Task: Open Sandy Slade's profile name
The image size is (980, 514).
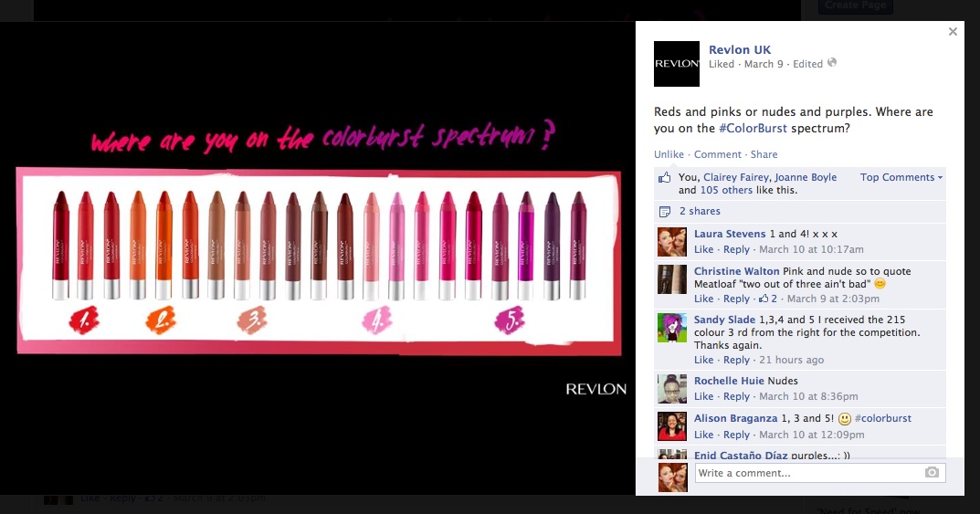Action: pos(724,320)
